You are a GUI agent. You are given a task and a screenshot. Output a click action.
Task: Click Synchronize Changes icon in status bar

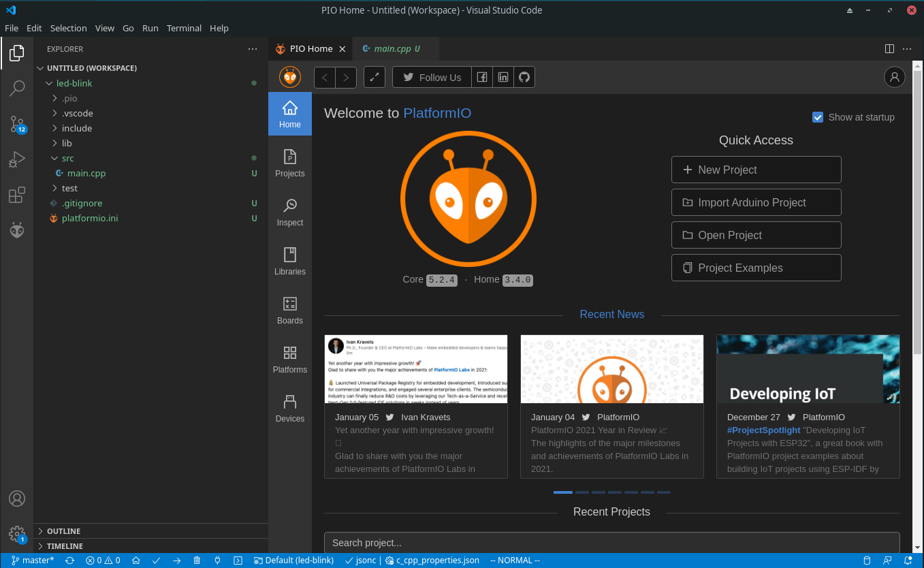click(69, 561)
